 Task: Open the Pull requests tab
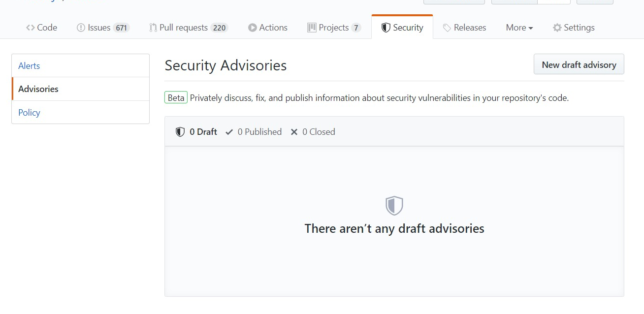point(189,28)
